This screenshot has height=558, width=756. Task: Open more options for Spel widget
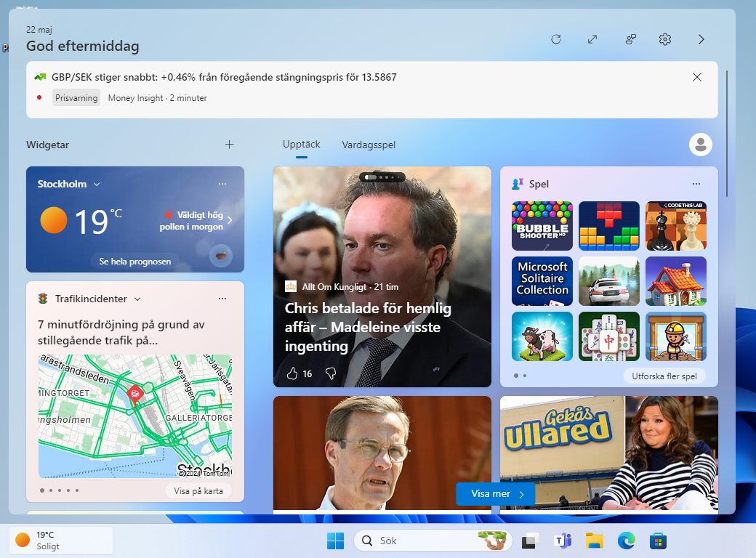point(696,184)
